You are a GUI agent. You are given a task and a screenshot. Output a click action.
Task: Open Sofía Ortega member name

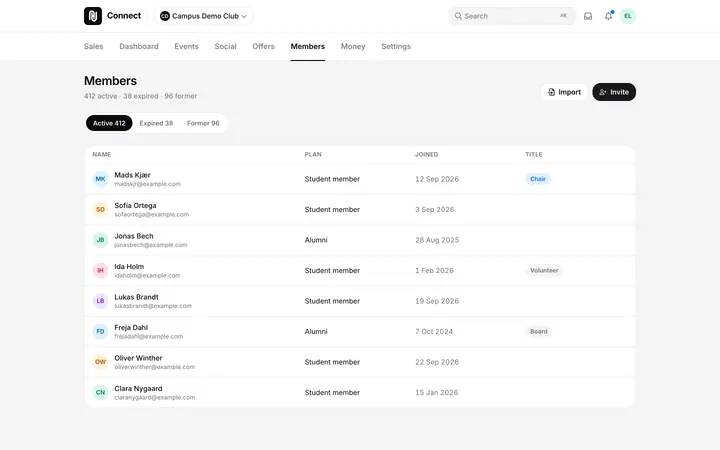[x=135, y=205]
